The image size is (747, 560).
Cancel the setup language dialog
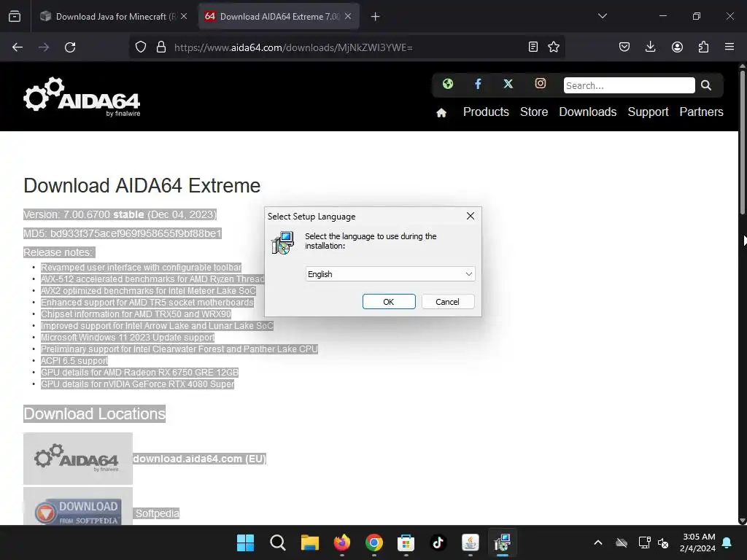pyautogui.click(x=447, y=301)
